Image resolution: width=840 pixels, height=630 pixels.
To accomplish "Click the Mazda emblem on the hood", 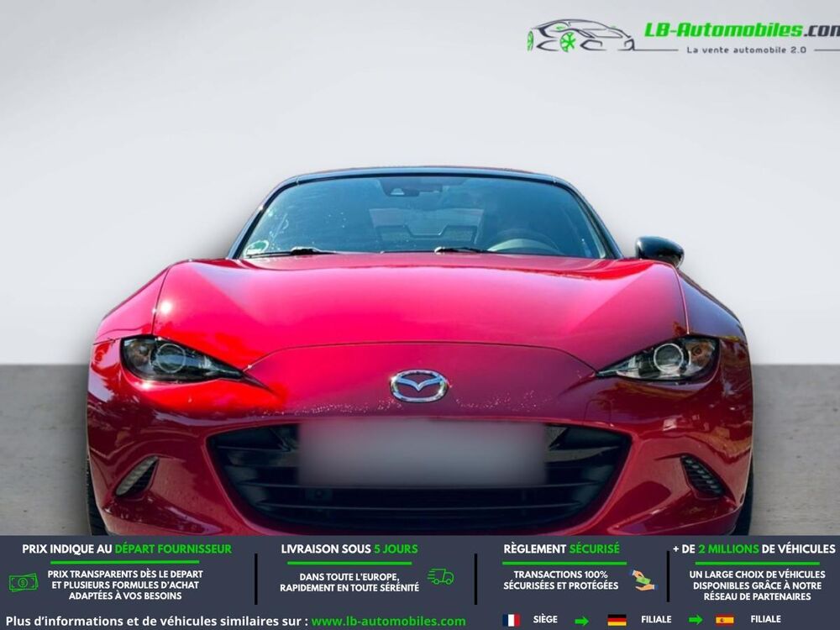I will tap(419, 386).
